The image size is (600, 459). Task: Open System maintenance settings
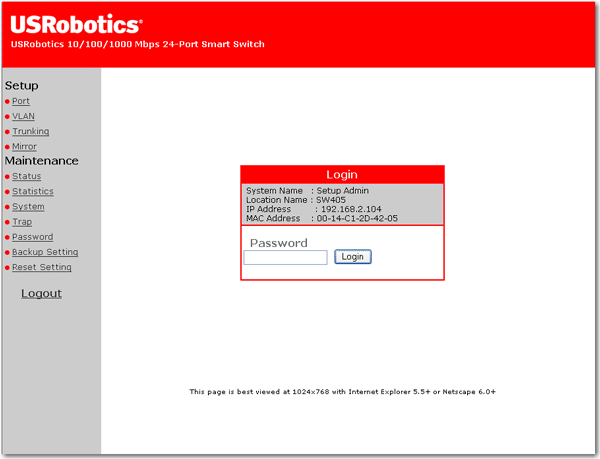pos(28,207)
